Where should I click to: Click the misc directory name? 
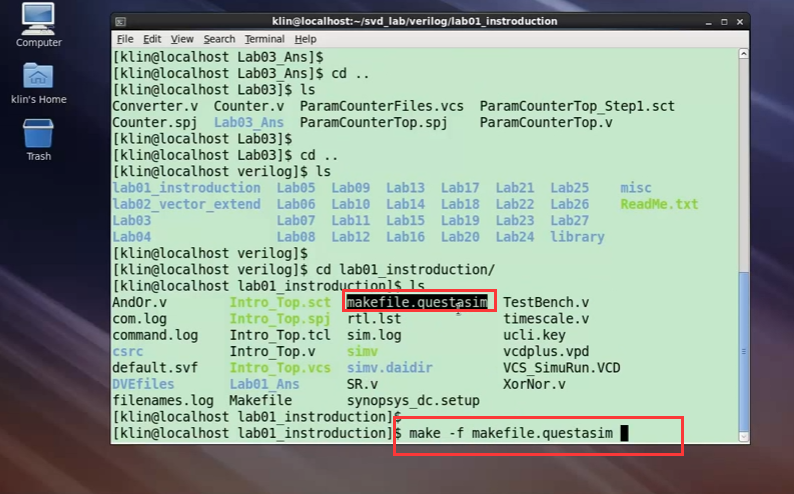[x=636, y=188]
